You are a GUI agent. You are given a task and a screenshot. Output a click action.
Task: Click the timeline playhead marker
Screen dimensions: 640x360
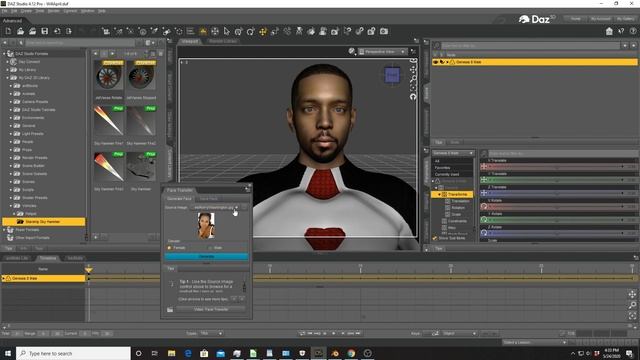(89, 269)
